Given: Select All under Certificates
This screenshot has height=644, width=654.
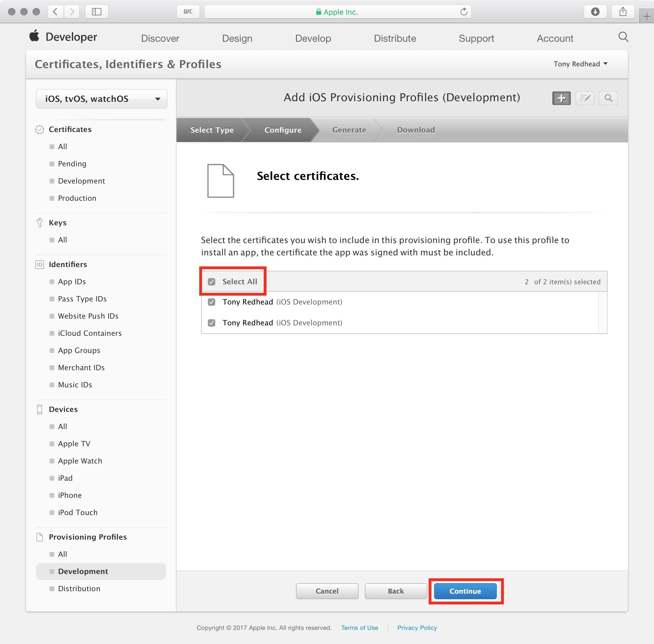Looking at the screenshot, I should click(62, 146).
